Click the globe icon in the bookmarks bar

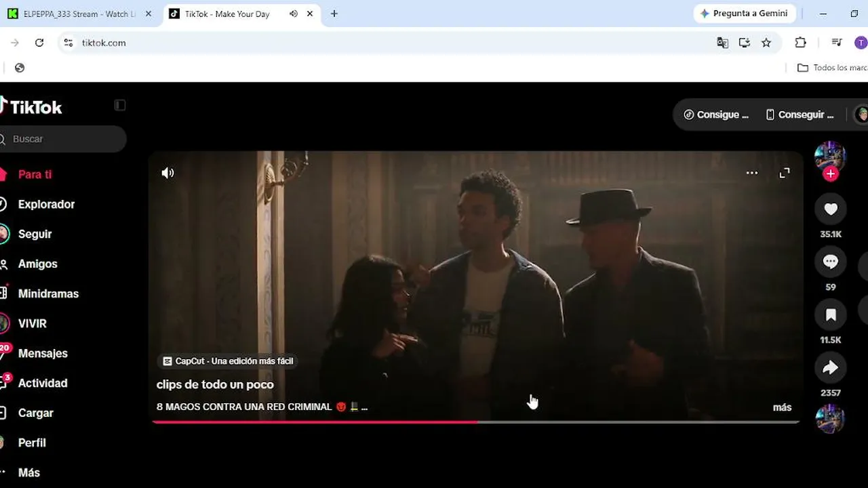(20, 68)
